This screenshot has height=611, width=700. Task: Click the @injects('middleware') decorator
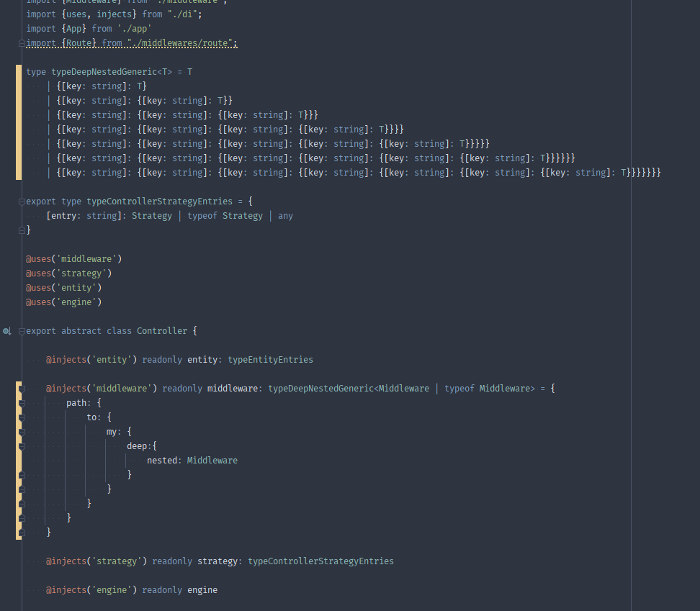click(x=102, y=389)
